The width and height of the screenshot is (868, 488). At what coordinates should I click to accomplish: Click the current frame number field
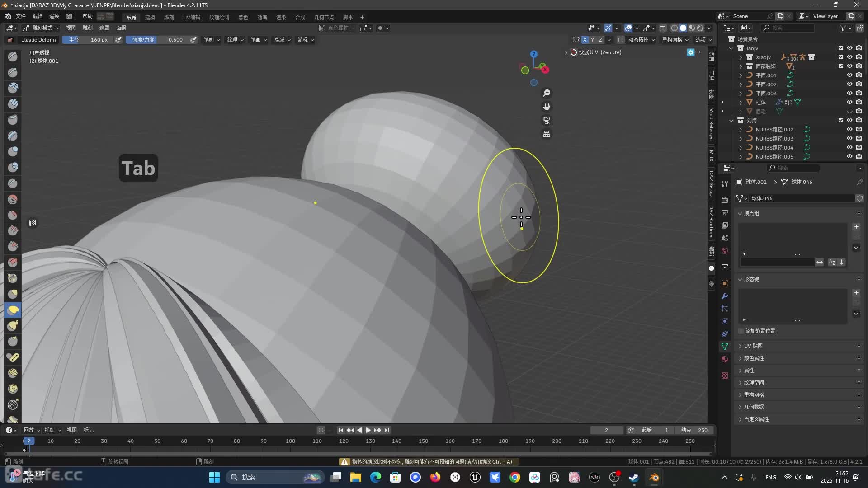pos(606,430)
